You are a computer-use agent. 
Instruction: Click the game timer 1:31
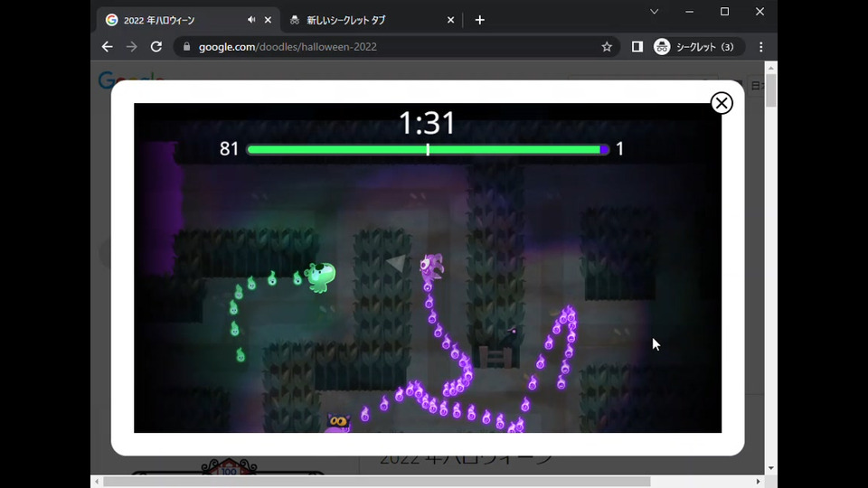pyautogui.click(x=427, y=123)
